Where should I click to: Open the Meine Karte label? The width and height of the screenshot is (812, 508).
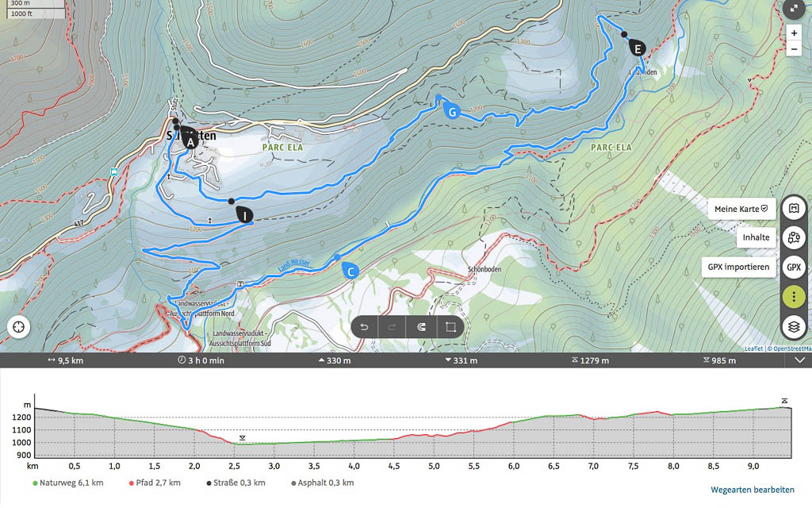[741, 209]
